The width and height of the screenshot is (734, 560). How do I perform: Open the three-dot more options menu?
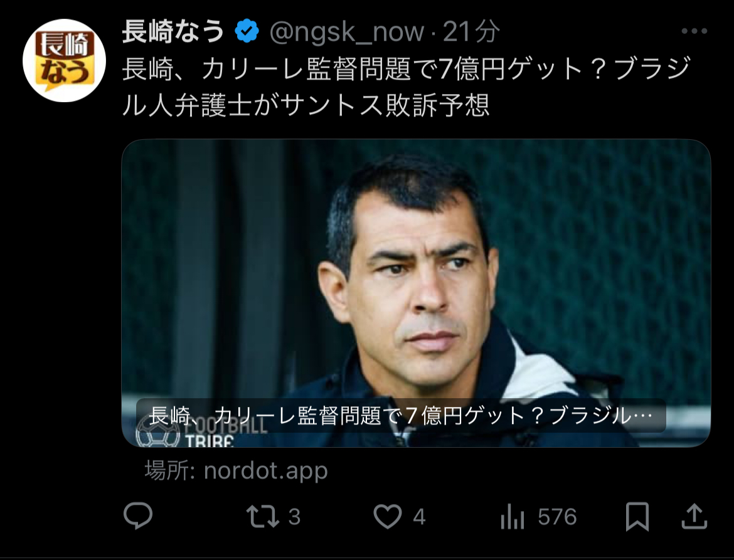click(x=694, y=31)
